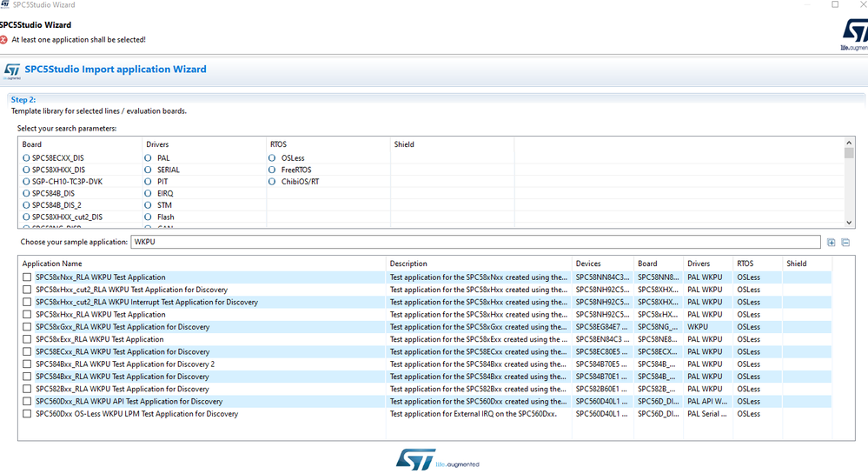Check SPC58xGxx_RLA WKPU Test Application for Discovery
Viewport: 868px width, 474px height.
point(27,326)
